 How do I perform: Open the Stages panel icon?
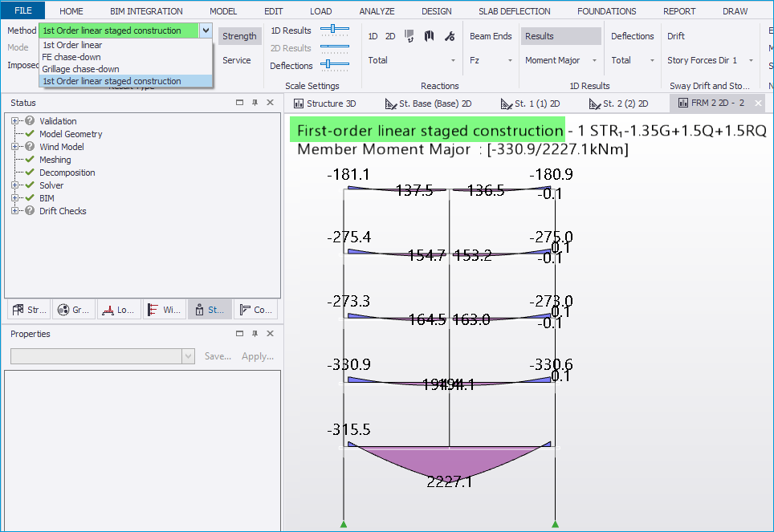pyautogui.click(x=210, y=309)
